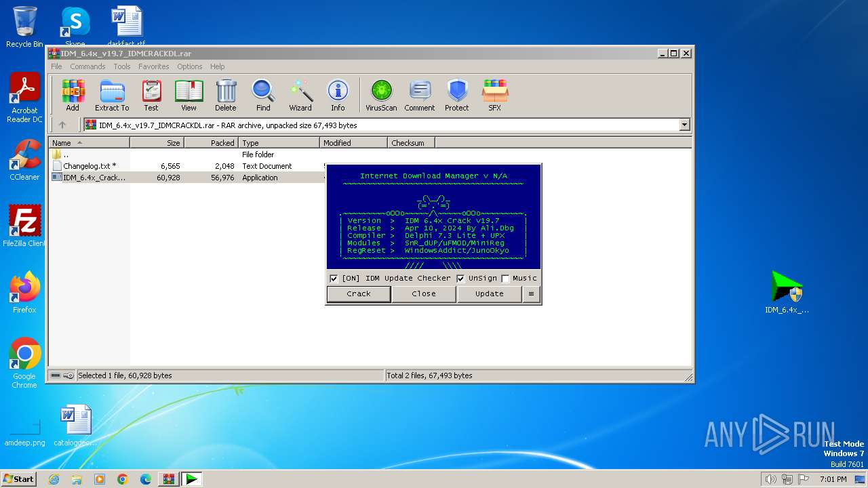Click the Close button in the dialog
This screenshot has width=868, height=488.
click(x=424, y=293)
